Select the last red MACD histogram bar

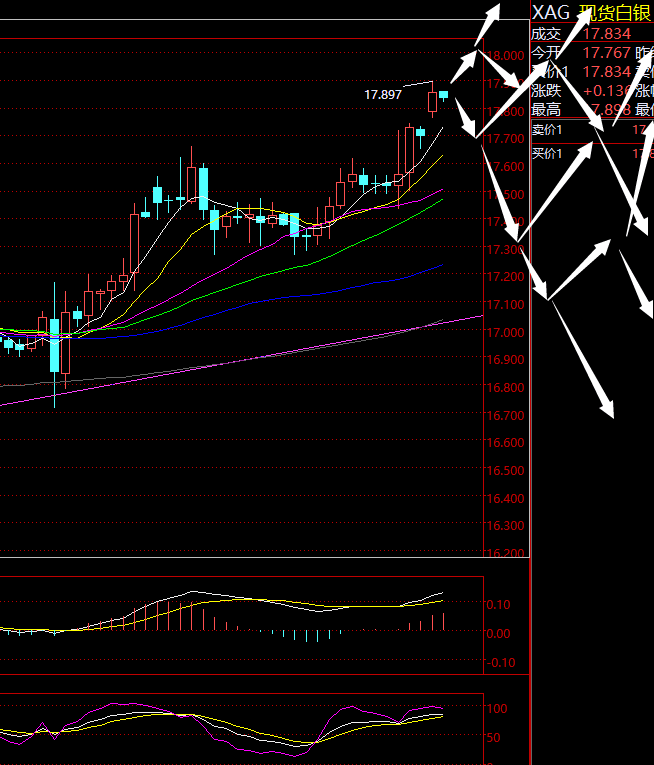coord(444,622)
